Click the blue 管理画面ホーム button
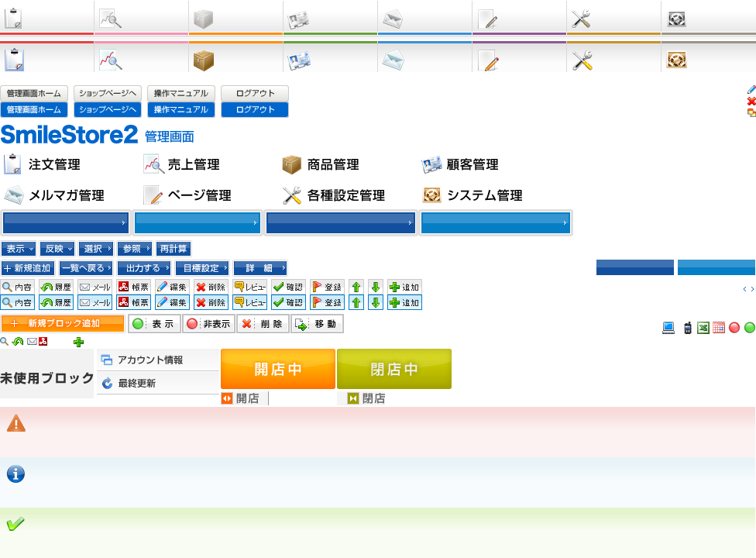This screenshot has height=558, width=756. click(x=34, y=109)
